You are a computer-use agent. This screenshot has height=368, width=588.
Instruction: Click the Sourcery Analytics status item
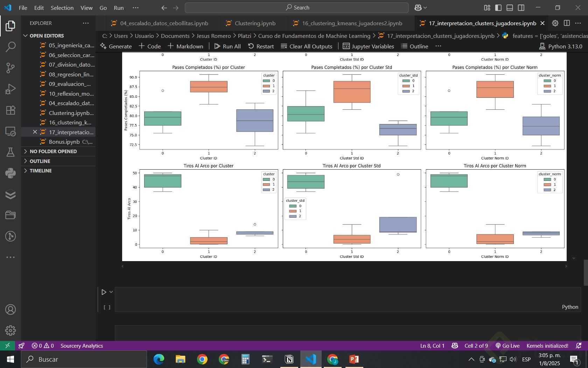click(x=82, y=346)
